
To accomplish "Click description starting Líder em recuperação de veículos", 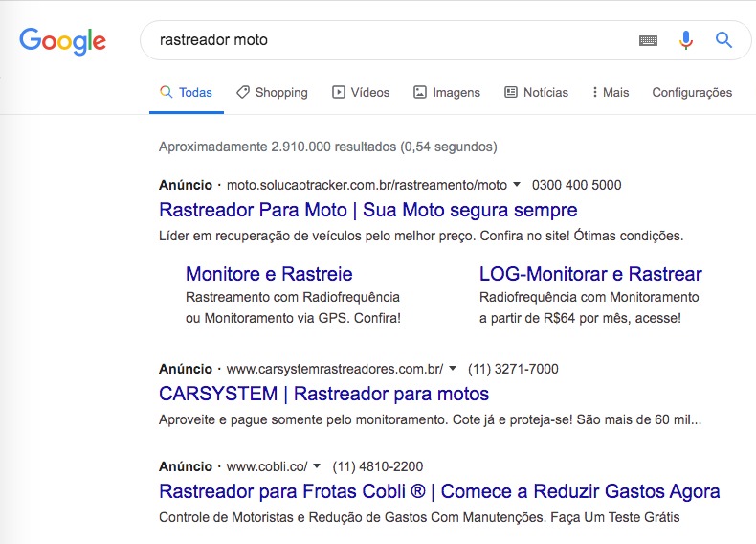I will point(421,236).
